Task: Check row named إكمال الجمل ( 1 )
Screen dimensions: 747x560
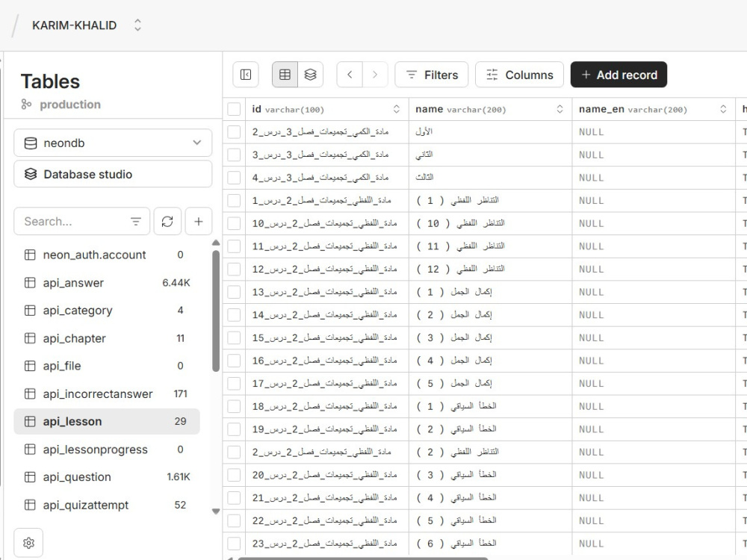Action: point(234,292)
